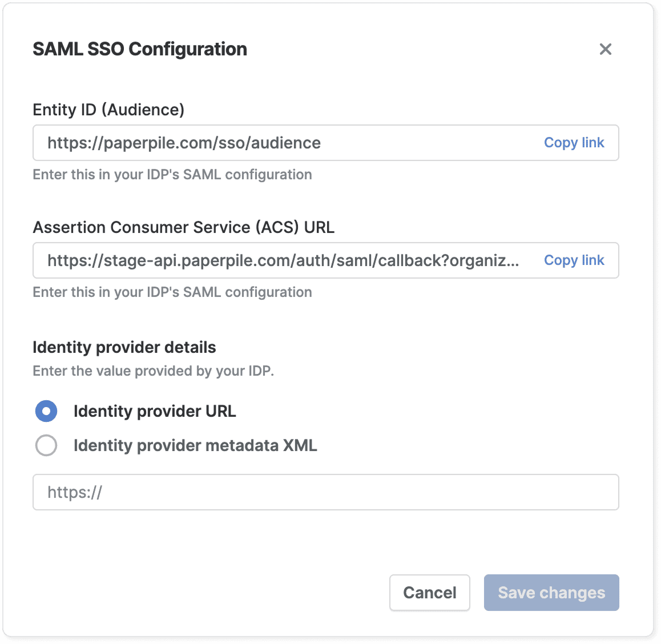Click the hint text below Entity ID field

coord(172,175)
